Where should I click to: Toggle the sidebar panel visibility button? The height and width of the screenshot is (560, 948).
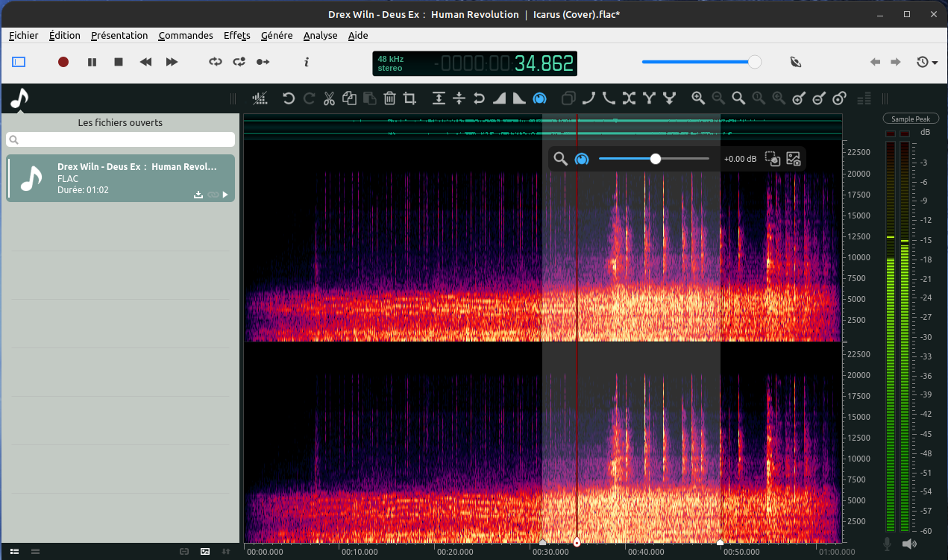pos(19,62)
